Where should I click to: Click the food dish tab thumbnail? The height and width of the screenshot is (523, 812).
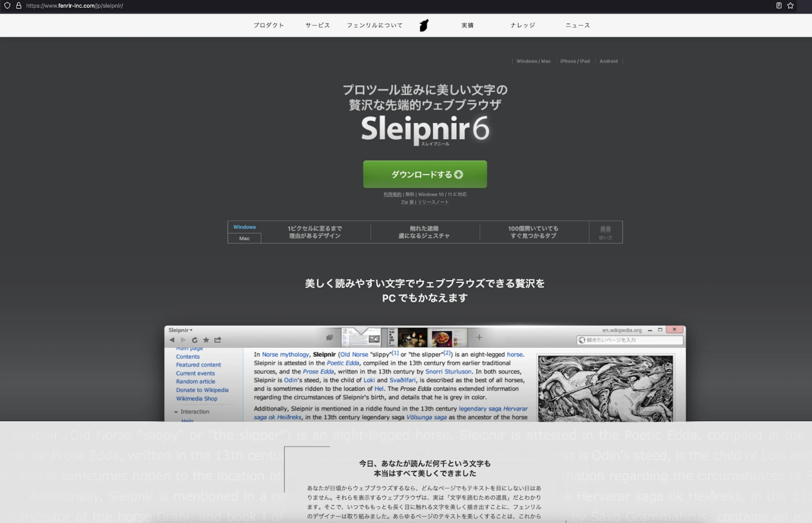(442, 338)
